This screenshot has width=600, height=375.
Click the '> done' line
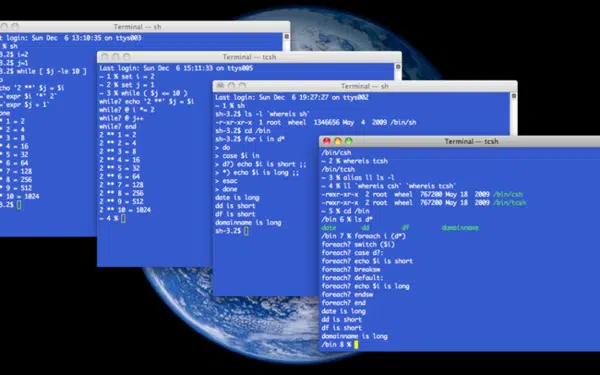click(x=226, y=189)
